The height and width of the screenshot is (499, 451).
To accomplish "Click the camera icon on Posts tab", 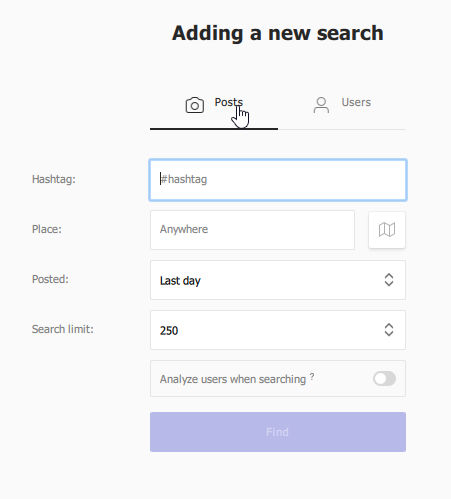I will [195, 105].
